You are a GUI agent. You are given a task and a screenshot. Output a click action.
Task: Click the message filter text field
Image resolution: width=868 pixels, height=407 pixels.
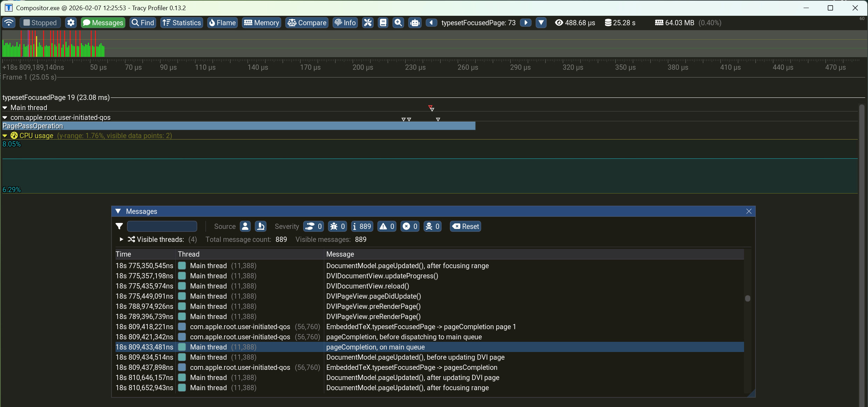click(x=162, y=226)
